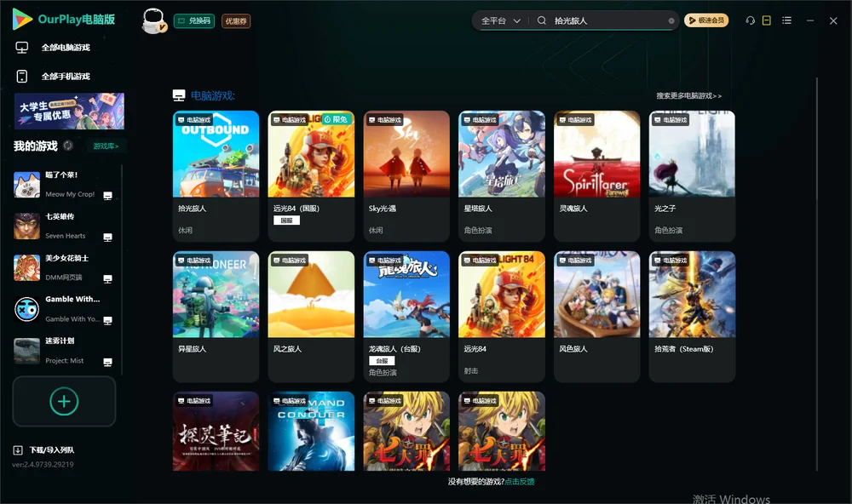The height and width of the screenshot is (504, 852).
Task: Open the 探灵笔记 game card
Action: (216, 432)
